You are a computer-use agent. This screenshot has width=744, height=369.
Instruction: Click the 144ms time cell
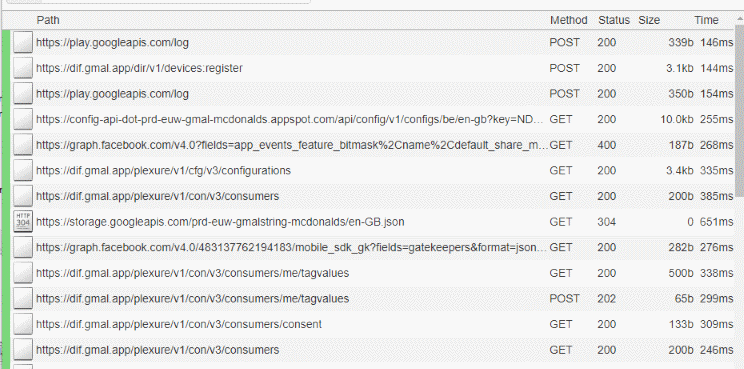tap(716, 68)
